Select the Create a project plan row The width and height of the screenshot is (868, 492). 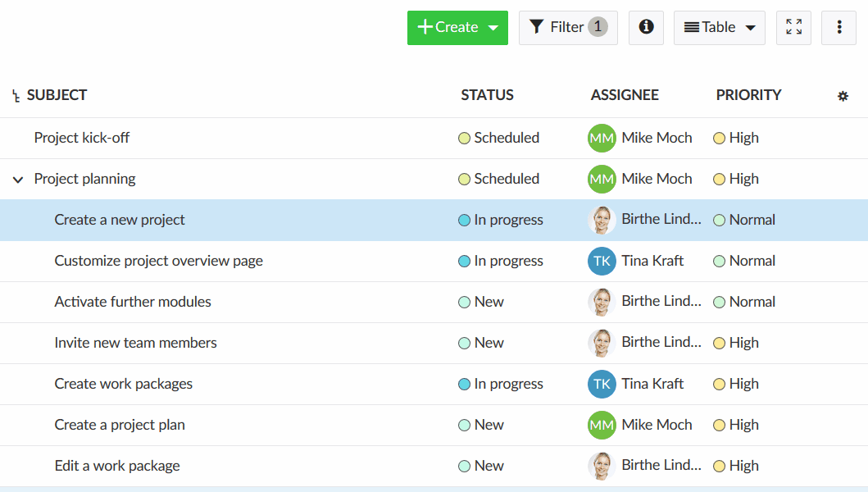(x=434, y=425)
